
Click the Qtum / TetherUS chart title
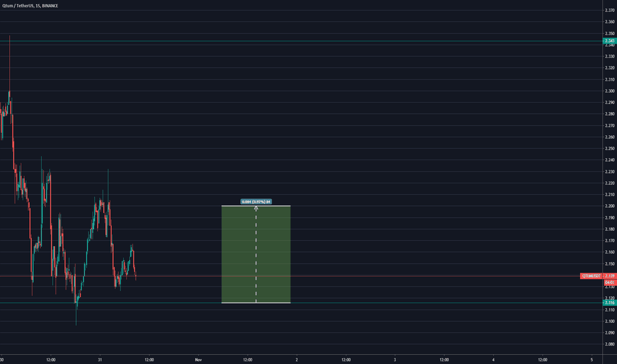(30, 6)
